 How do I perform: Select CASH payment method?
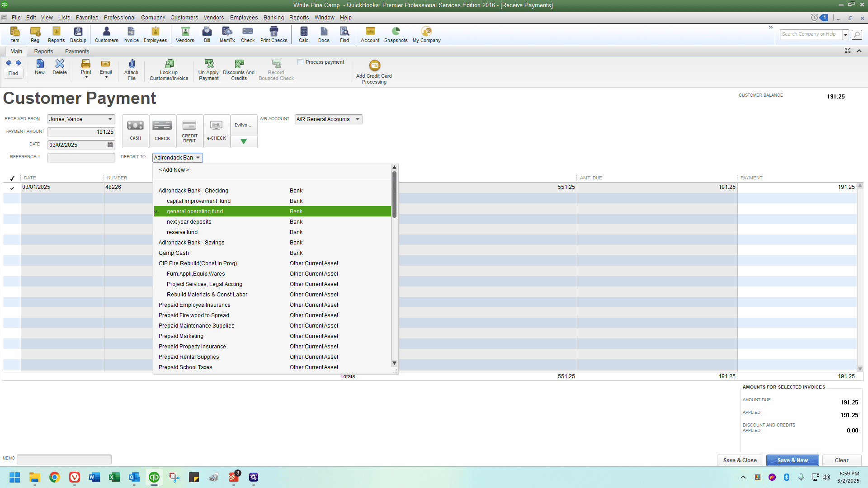coord(135,131)
